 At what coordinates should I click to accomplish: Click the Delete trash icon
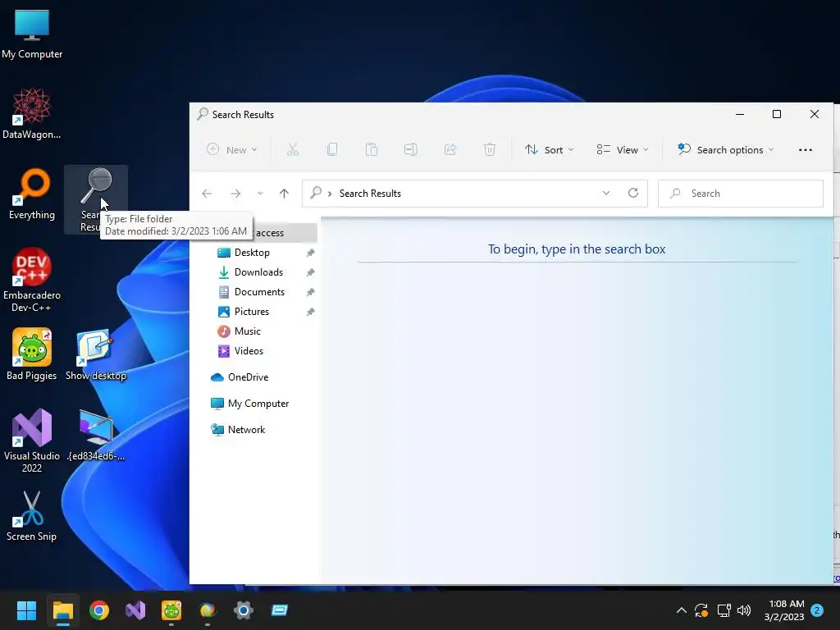(490, 150)
